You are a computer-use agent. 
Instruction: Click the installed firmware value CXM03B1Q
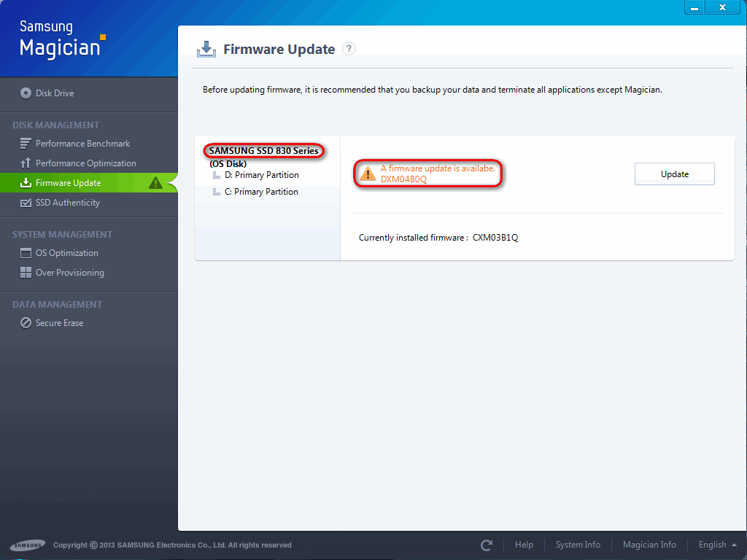(495, 238)
